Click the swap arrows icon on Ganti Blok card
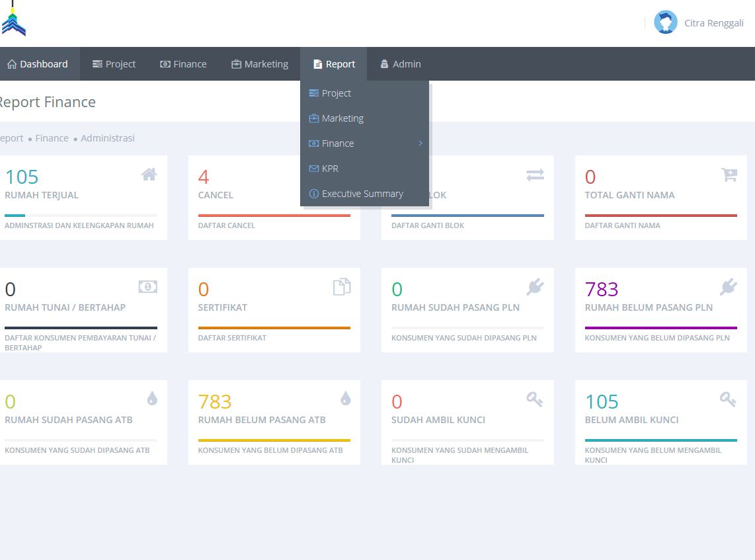The height and width of the screenshot is (560, 755). (535, 175)
